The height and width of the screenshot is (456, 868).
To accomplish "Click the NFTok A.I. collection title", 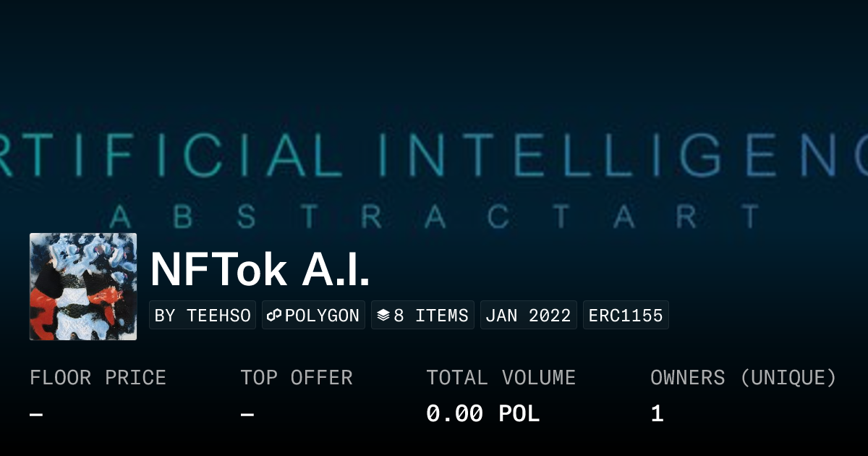I will click(260, 270).
